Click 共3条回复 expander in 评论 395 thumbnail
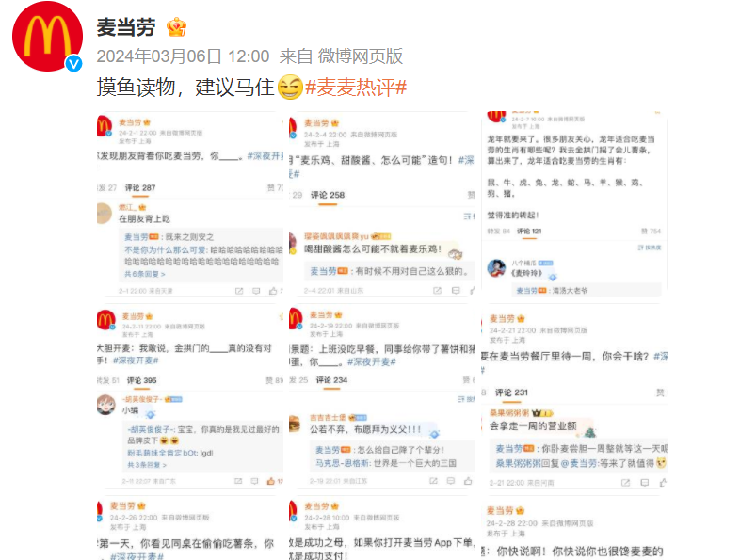Screen dimensions: 740x560 pos(147,465)
